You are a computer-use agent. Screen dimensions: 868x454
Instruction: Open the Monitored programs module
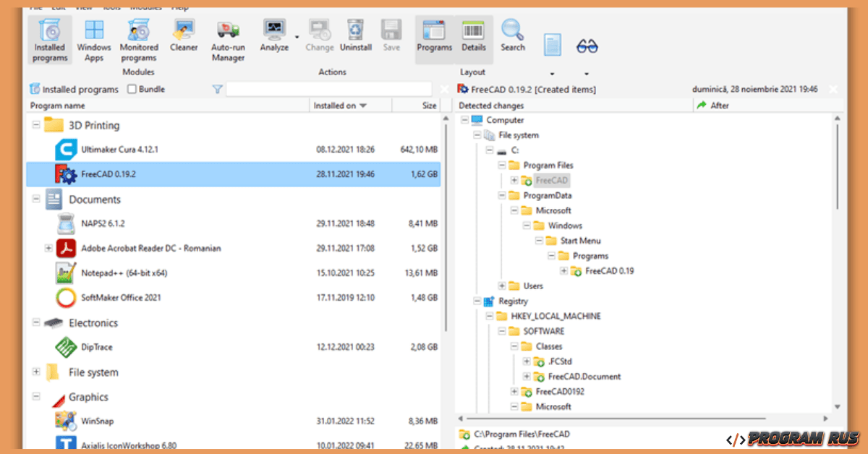(x=138, y=40)
